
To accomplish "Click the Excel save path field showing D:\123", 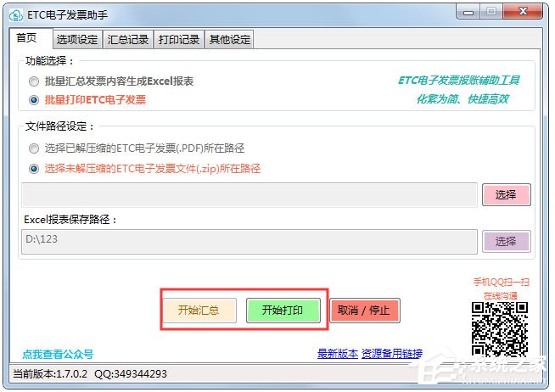I will [249, 241].
